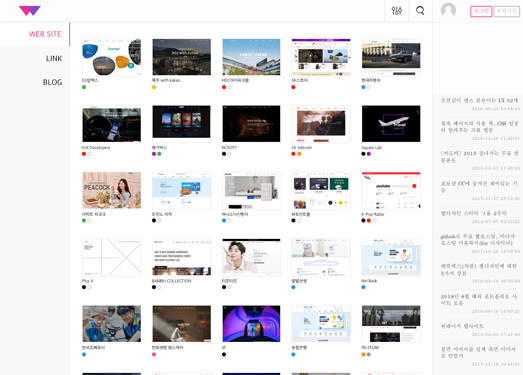Click the gray user avatar icon
This screenshot has width=523, height=375.
click(448, 10)
